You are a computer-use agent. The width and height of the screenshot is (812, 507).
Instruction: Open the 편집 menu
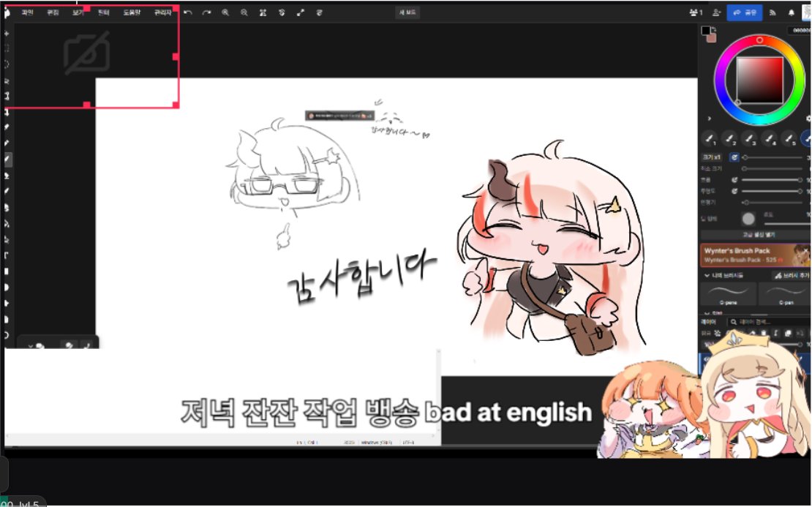click(53, 12)
